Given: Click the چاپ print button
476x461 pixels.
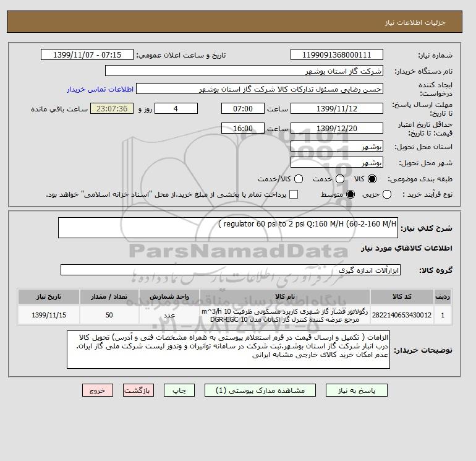Looking at the screenshot, I should click(179, 390).
